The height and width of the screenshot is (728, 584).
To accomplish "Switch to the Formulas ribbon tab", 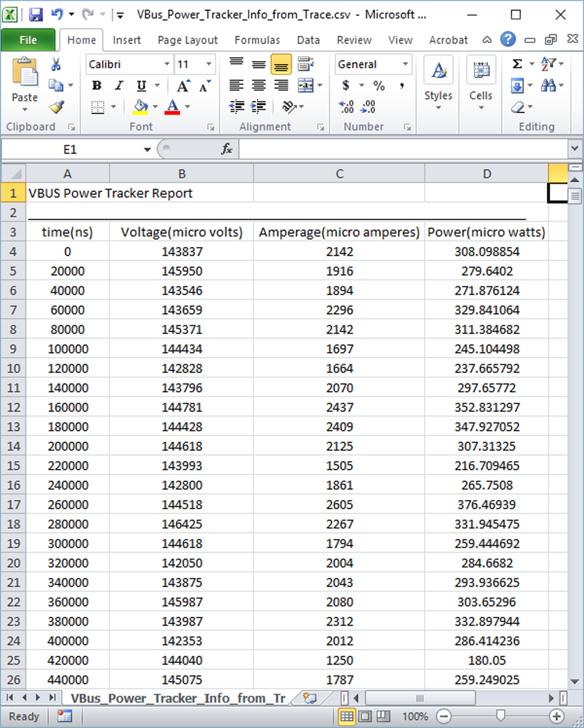I will (257, 40).
